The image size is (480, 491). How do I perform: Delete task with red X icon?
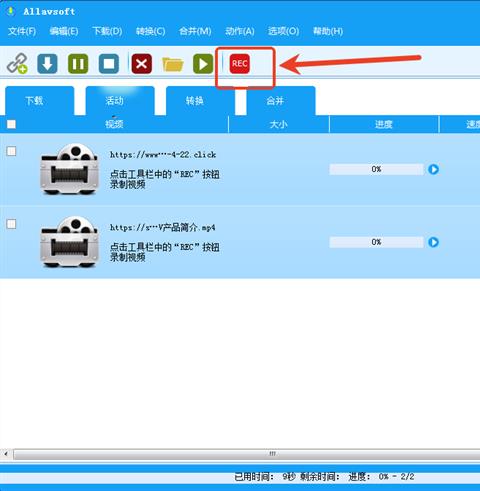click(x=142, y=63)
